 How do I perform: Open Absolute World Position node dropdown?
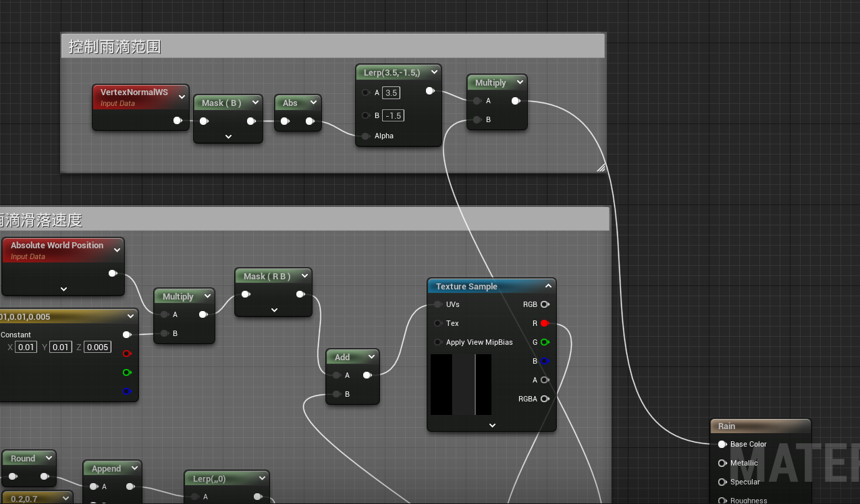pyautogui.click(x=117, y=250)
